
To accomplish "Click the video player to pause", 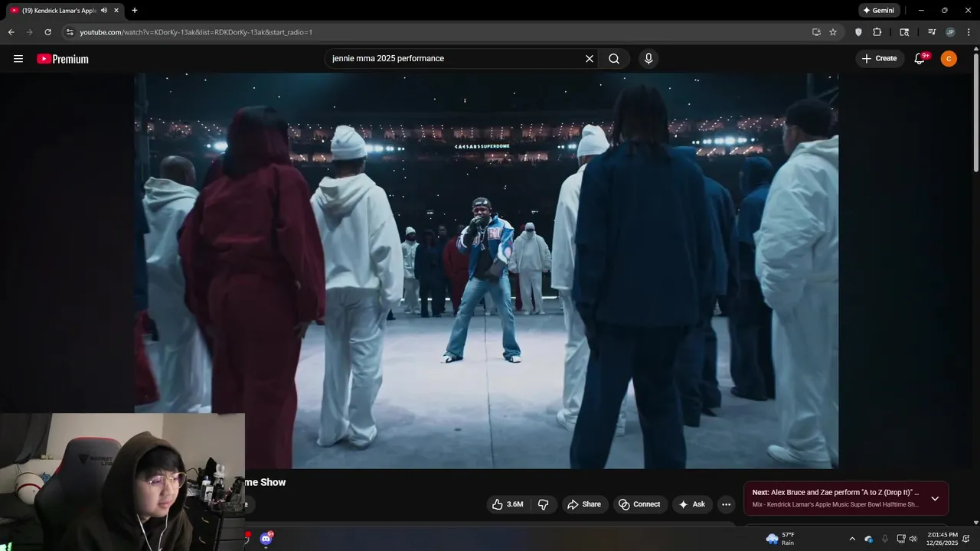I will (486, 271).
